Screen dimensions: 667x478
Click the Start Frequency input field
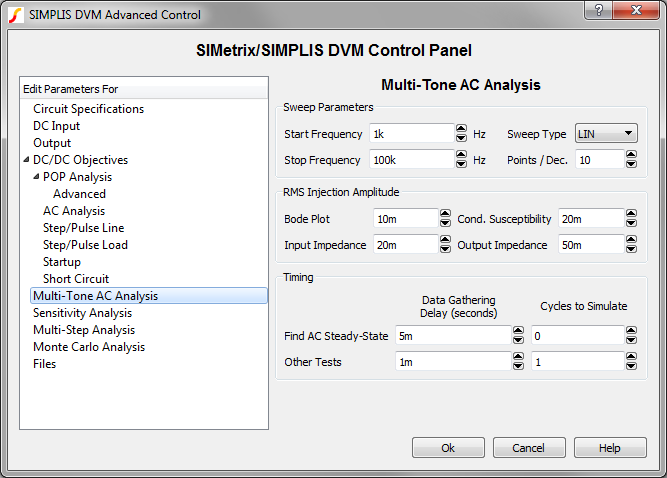pyautogui.click(x=410, y=133)
